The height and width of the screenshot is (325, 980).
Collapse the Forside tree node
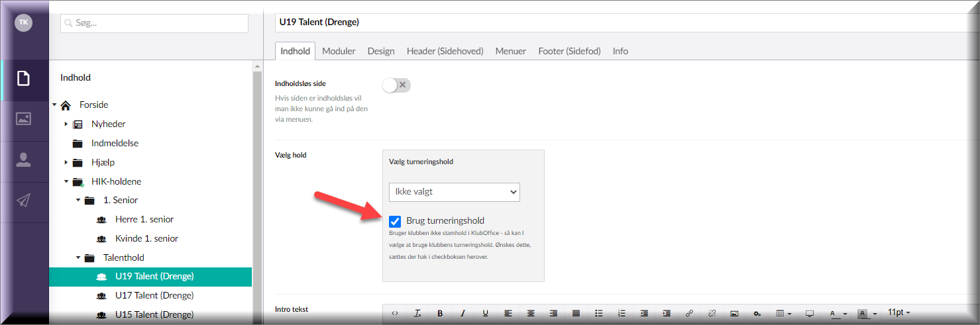coord(54,105)
